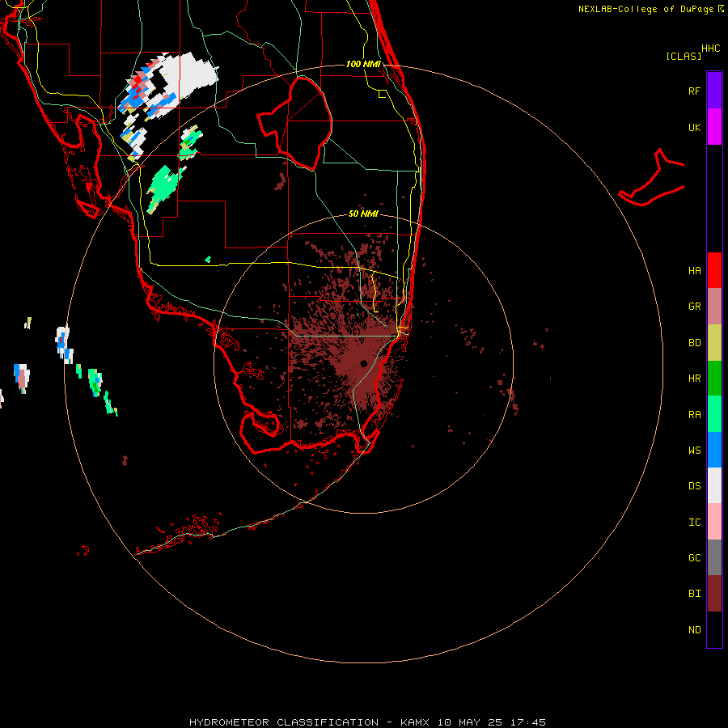Click the IC legend label
Screen dimensions: 728x728
694,523
